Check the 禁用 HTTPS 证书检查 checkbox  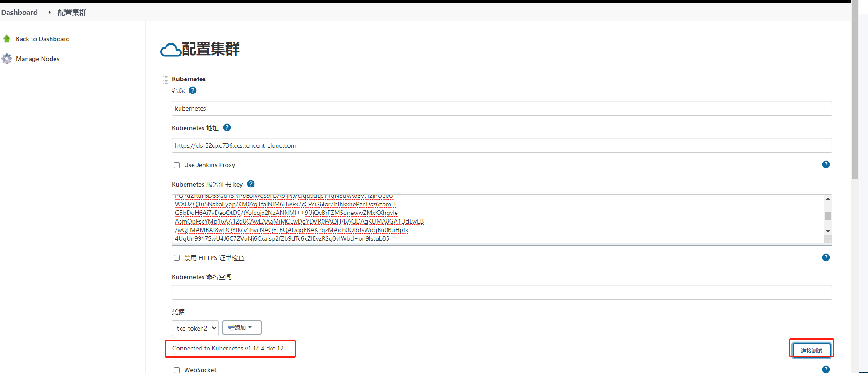(x=177, y=258)
